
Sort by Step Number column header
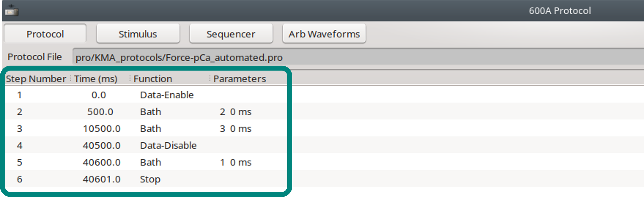[x=36, y=79]
